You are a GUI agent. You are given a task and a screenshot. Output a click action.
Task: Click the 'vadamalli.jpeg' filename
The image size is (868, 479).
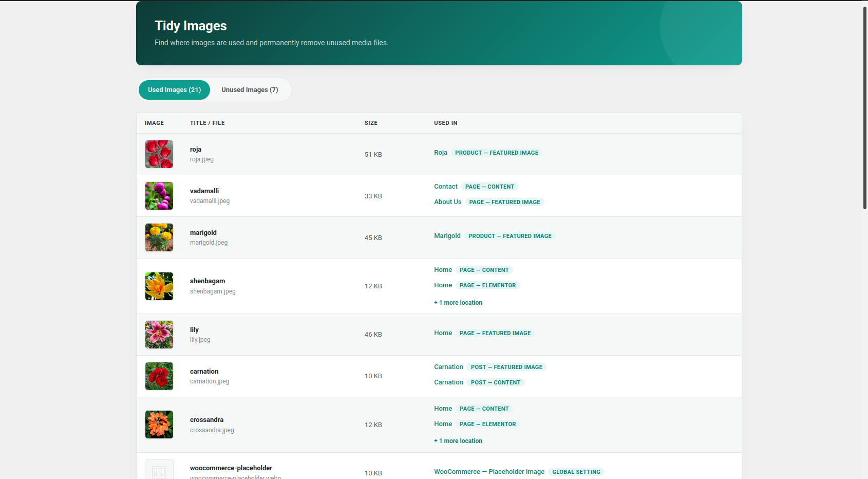tap(210, 201)
